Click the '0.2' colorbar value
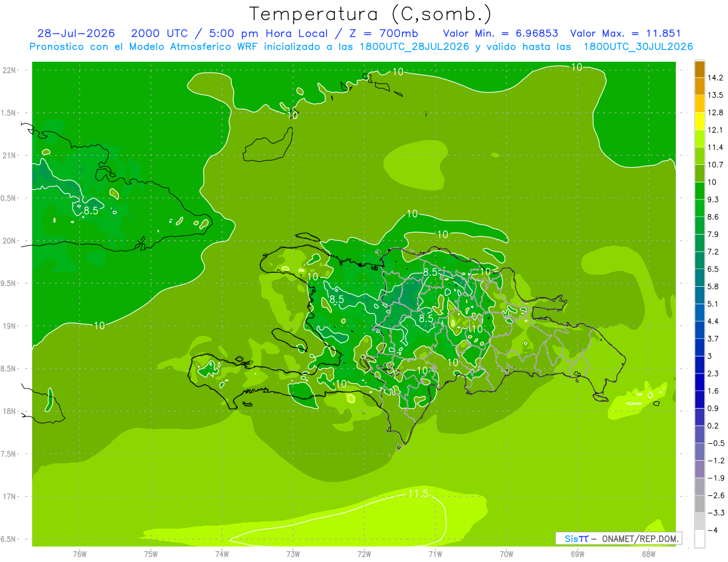 click(x=713, y=426)
